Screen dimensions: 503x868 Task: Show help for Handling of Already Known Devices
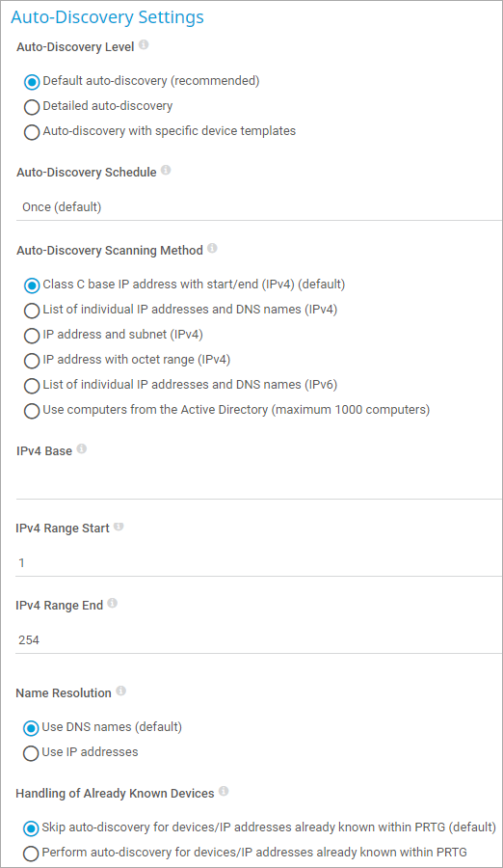pos(224,791)
